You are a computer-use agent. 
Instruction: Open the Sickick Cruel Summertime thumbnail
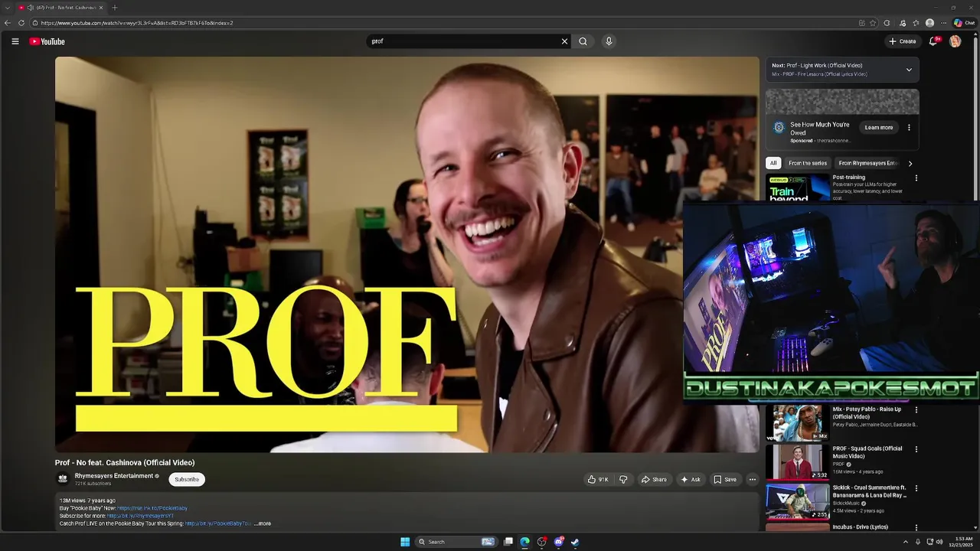click(798, 501)
